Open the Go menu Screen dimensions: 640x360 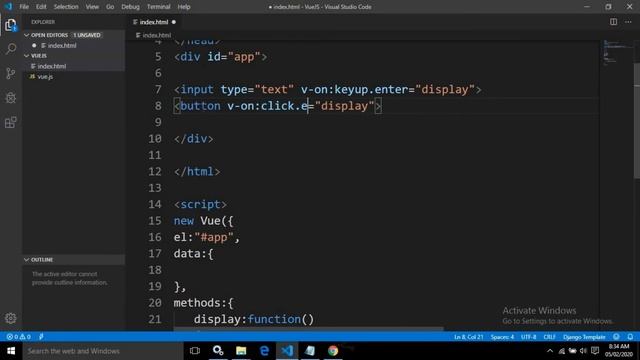[x=110, y=7]
